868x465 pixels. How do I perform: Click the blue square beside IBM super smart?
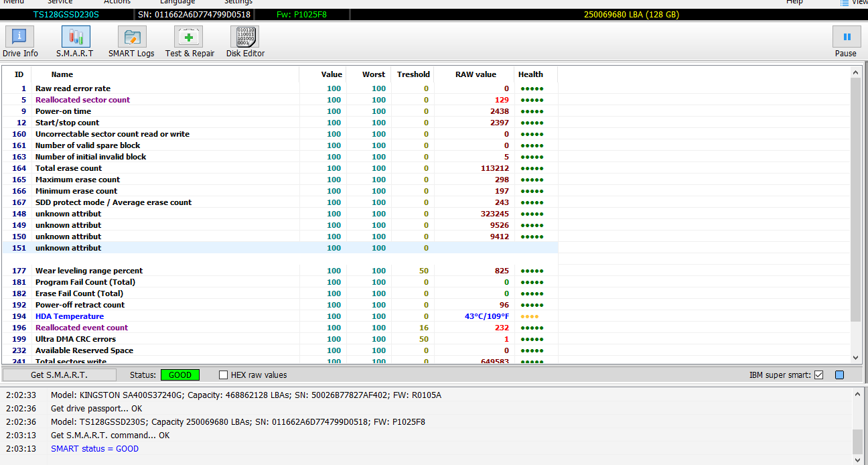[x=840, y=375]
